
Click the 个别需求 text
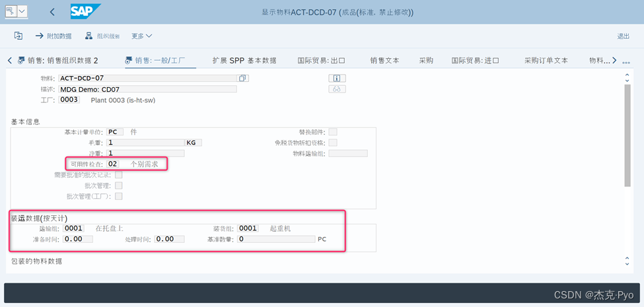144,164
